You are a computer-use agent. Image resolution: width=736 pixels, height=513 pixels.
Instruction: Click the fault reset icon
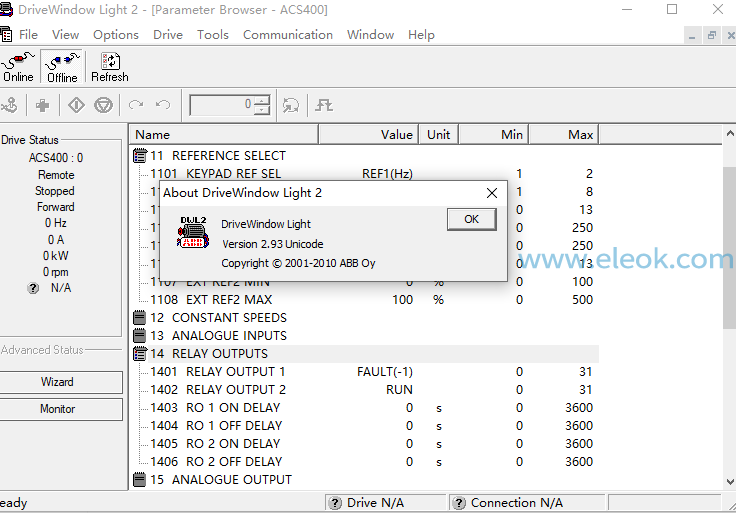[x=291, y=105]
